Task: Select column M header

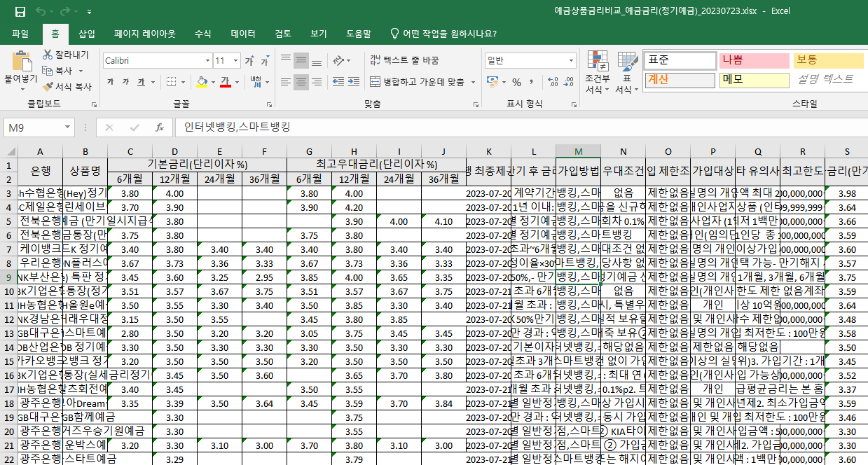Action: (x=578, y=151)
